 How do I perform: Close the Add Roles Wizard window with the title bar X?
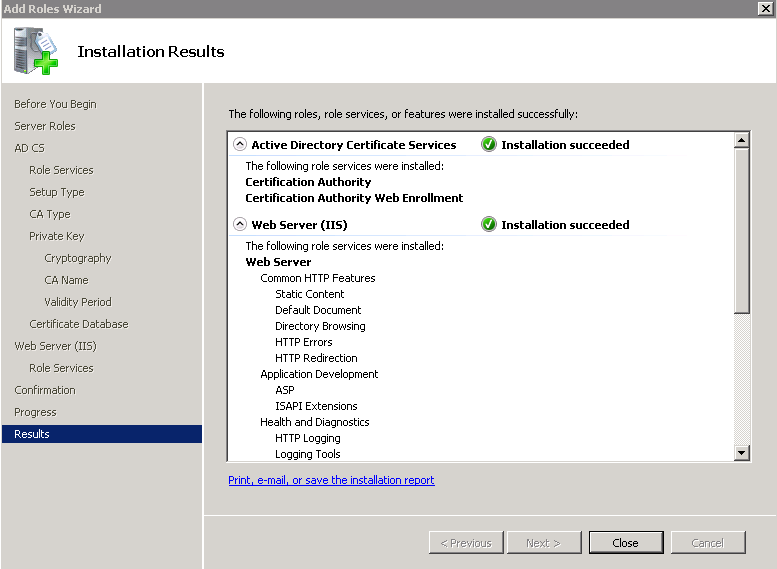click(x=765, y=8)
